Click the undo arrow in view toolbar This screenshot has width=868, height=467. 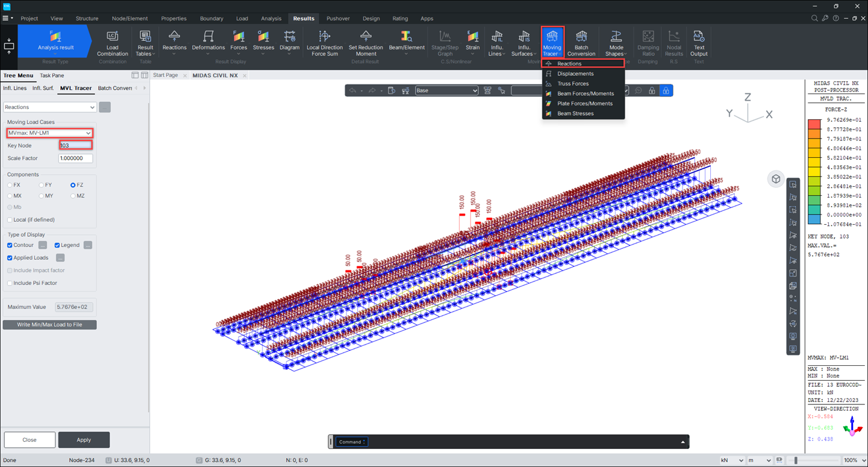[x=352, y=91]
